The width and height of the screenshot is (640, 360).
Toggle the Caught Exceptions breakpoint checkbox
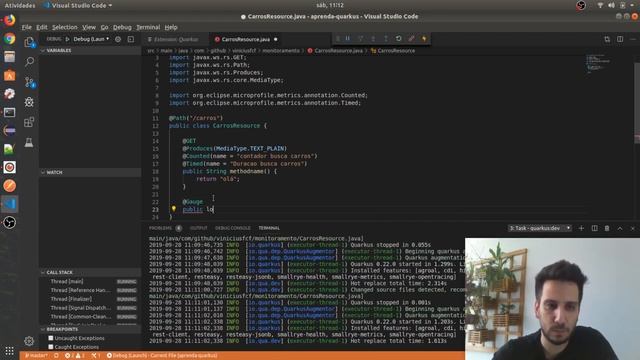(x=51, y=347)
